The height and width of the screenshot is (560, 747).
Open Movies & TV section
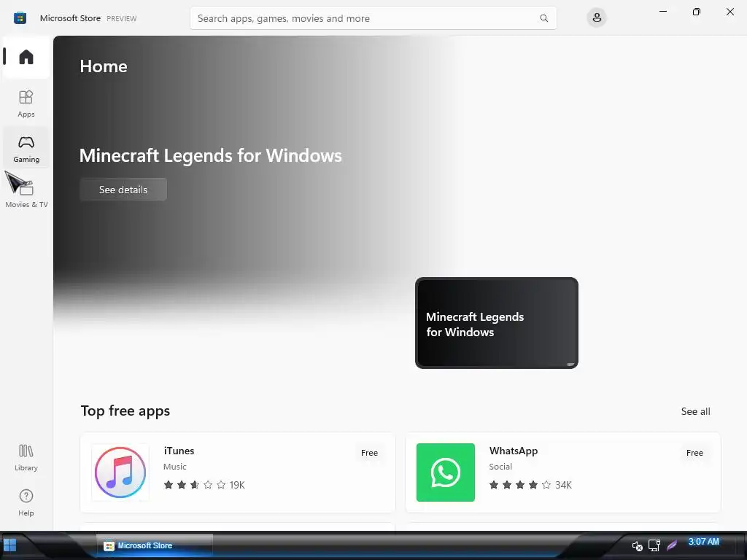26,194
